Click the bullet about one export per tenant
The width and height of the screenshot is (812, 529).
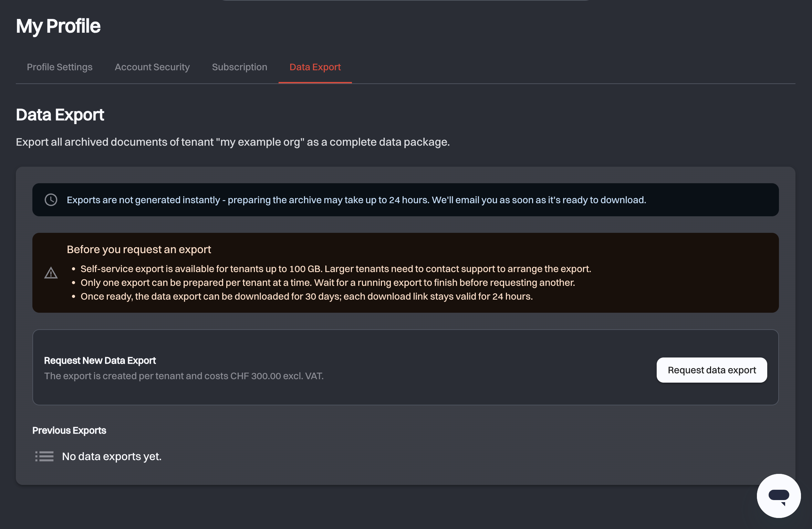pyautogui.click(x=328, y=282)
